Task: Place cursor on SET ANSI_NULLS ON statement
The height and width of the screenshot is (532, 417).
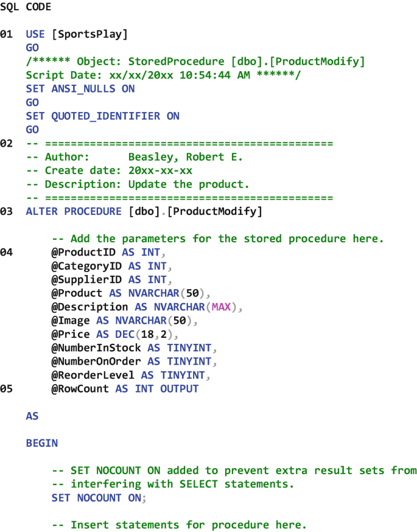Action: 80,89
